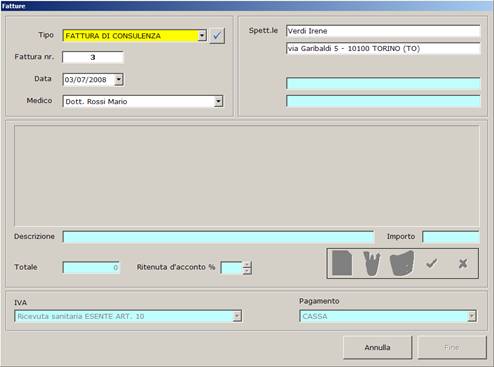Click Ricevuta sanitaria ESENTE ART. 10 text
This screenshot has height=367, width=494.
81,316
